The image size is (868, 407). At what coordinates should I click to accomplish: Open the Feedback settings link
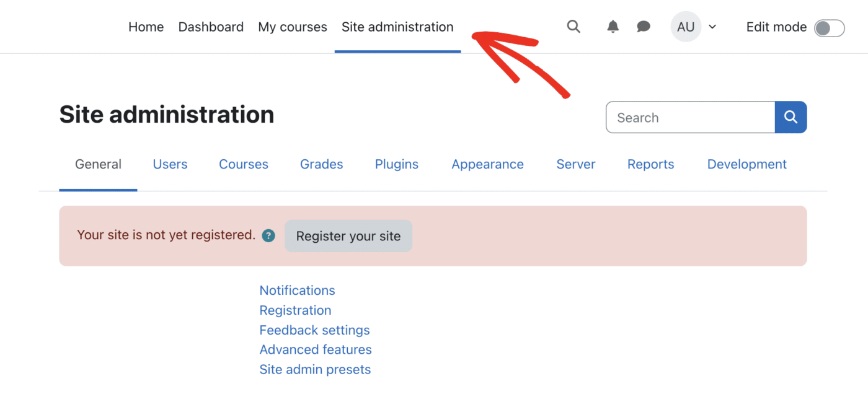coord(314,330)
